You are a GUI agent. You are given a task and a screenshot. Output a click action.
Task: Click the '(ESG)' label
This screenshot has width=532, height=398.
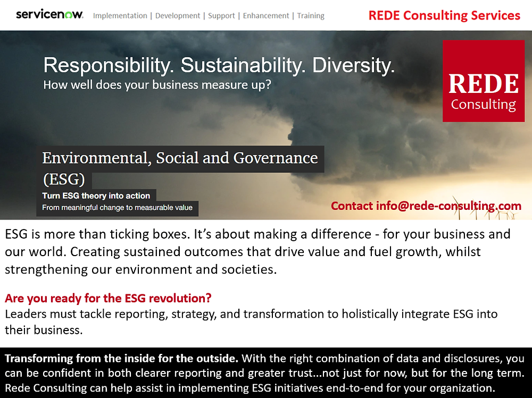coord(64,179)
